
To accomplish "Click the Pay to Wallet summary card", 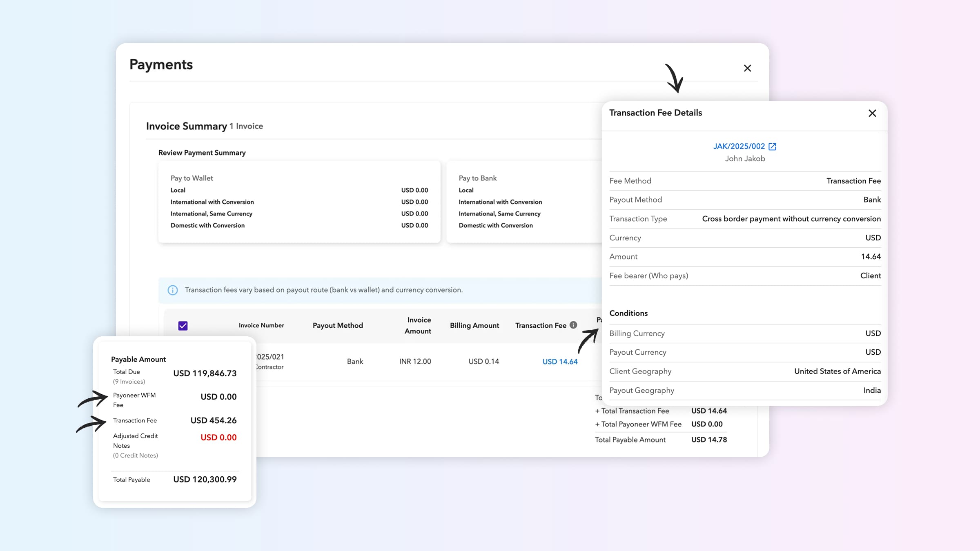I will point(299,202).
